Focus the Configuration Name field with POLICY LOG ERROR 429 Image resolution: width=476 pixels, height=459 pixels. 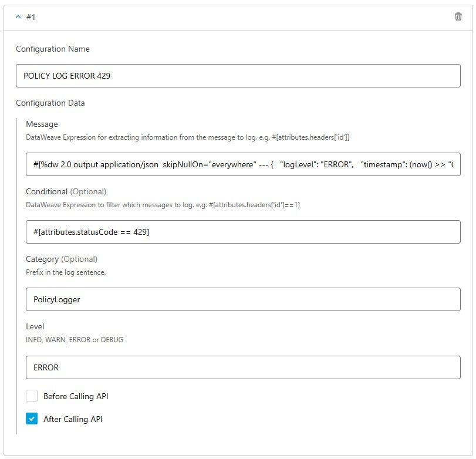[238, 76]
